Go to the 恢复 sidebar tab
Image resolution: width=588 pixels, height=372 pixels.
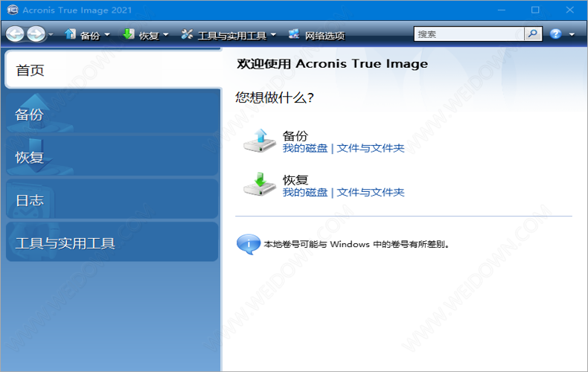point(112,157)
